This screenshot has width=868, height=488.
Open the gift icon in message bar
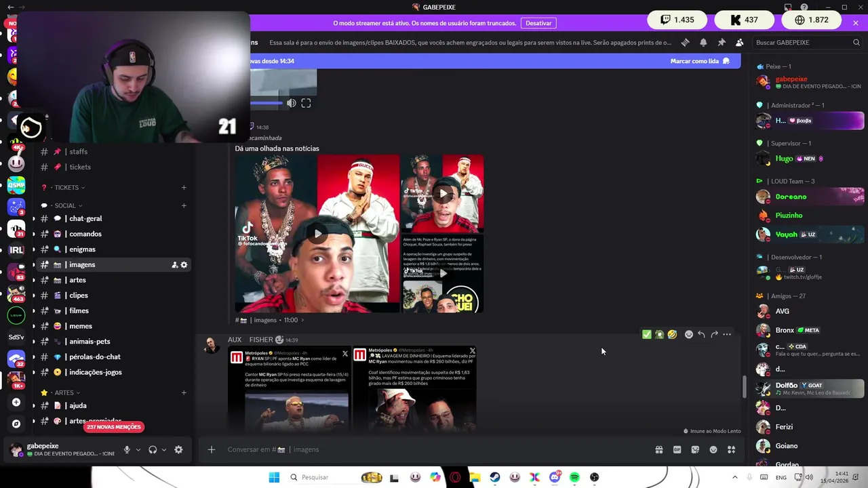(658, 449)
